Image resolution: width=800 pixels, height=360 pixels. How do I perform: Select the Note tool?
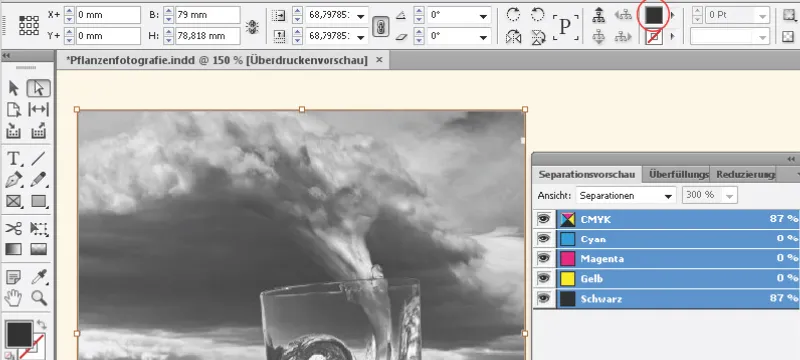pos(14,277)
